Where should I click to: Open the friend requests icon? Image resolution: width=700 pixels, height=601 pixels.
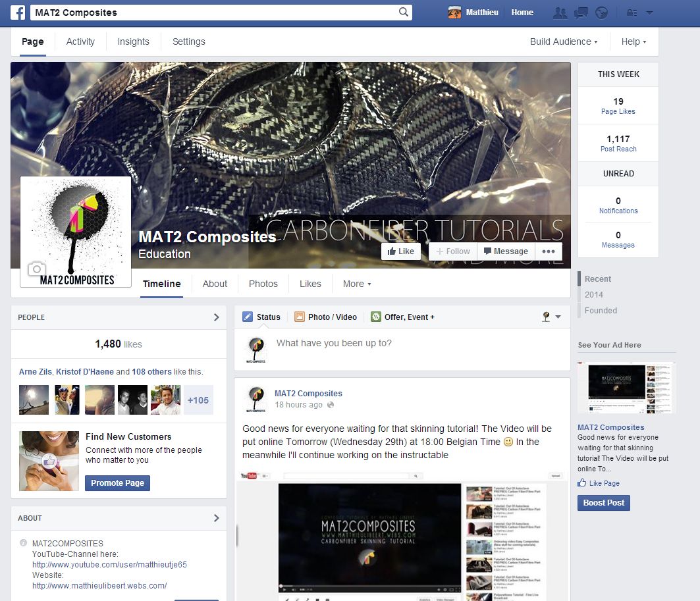tap(560, 13)
